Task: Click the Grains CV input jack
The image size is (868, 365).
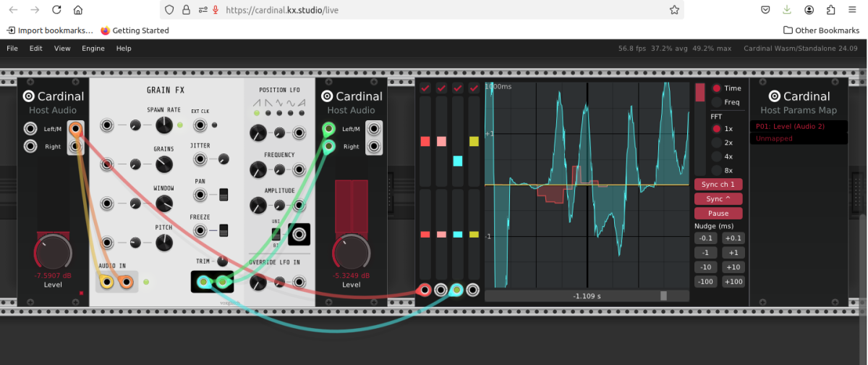Action: (108, 164)
